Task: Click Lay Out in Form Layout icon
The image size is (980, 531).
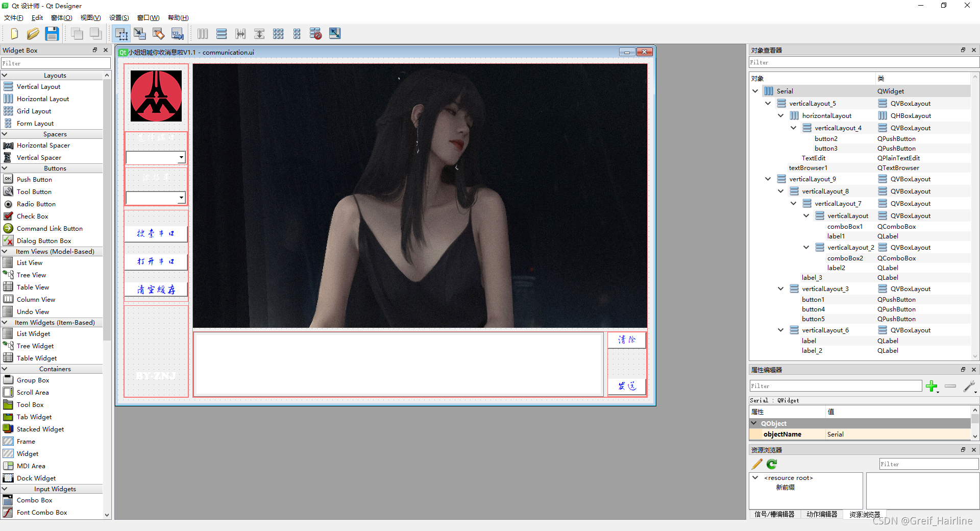Action: pos(297,34)
